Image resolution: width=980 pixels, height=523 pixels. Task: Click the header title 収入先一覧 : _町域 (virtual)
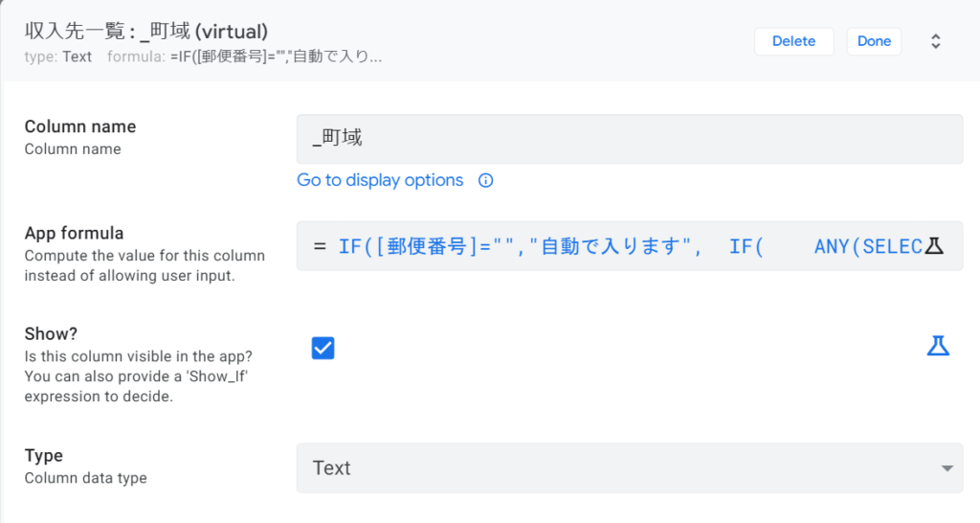147,31
